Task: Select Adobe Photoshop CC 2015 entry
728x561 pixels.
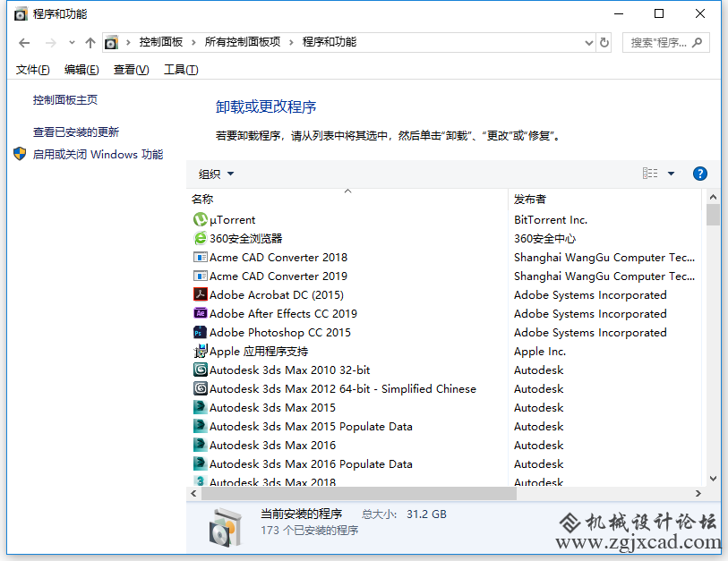Action: (280, 333)
